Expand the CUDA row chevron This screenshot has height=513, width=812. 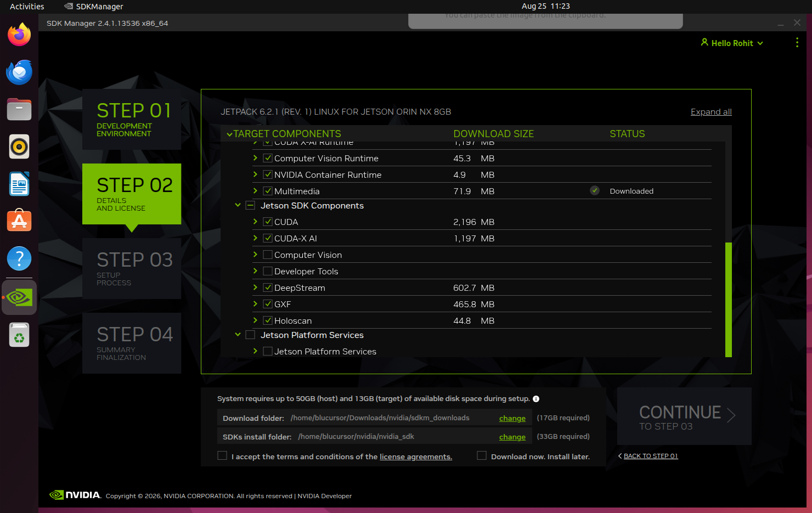255,222
